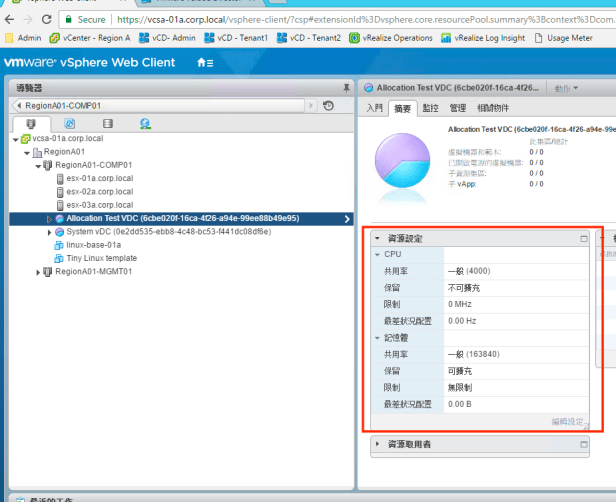The height and width of the screenshot is (502, 616).
Task: Click navigator forward history arrow
Action: tap(311, 105)
